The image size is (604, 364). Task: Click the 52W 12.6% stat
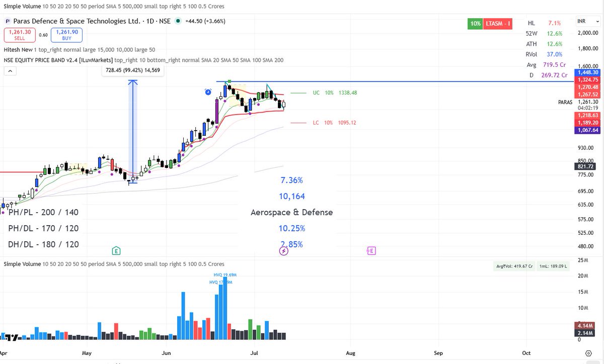click(545, 34)
